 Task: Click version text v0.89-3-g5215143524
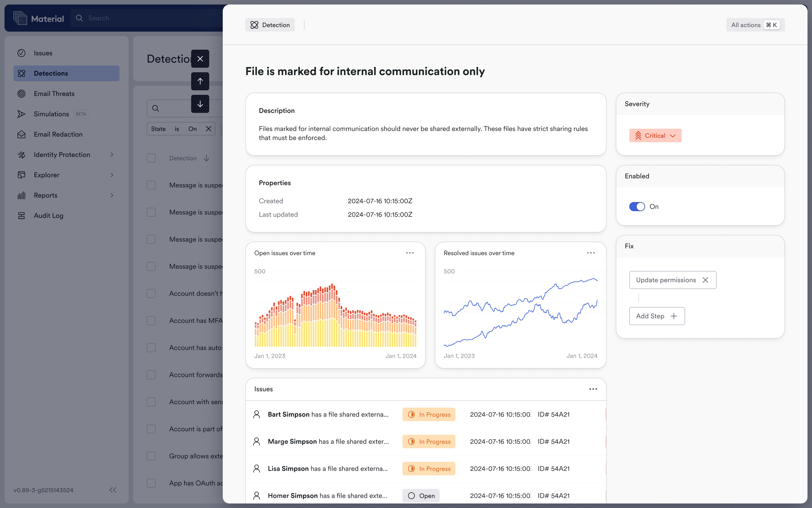43,490
